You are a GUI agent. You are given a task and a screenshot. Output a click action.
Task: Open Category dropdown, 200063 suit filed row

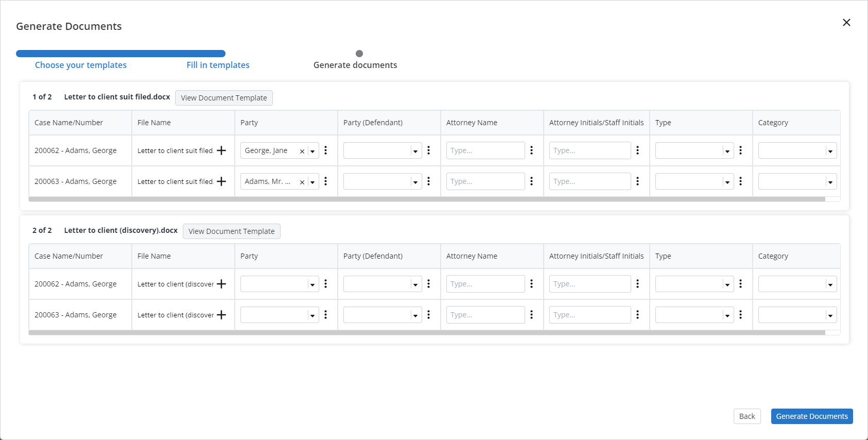(797, 181)
